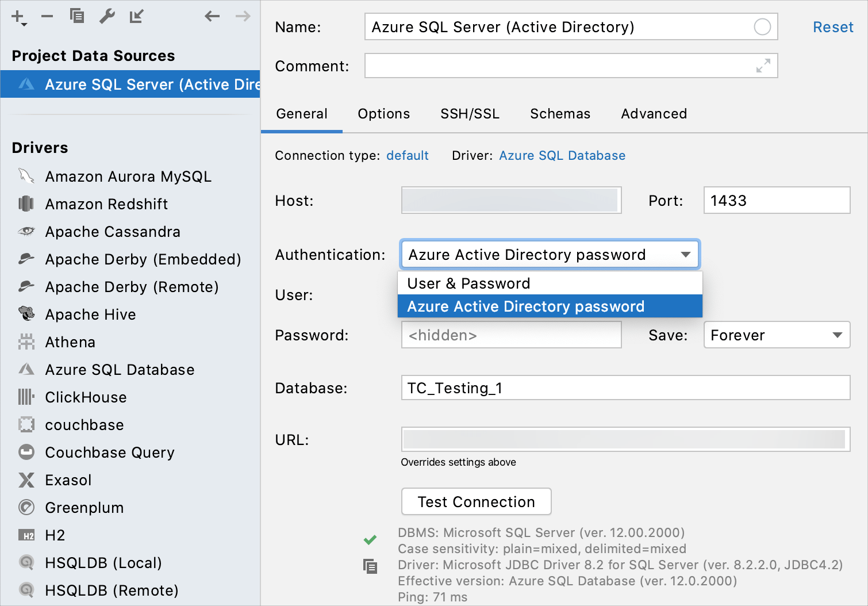
Task: Open the Save password dropdown showing Forever
Action: 777,335
